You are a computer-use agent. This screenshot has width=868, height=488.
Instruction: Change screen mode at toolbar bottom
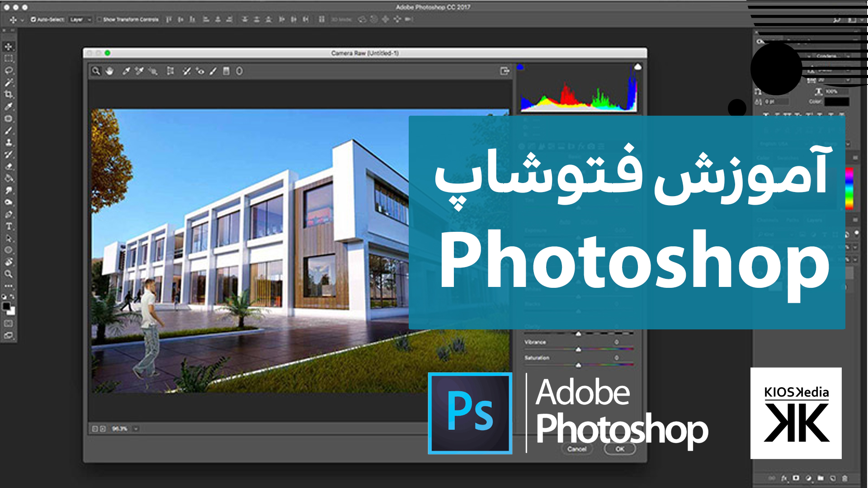point(9,336)
